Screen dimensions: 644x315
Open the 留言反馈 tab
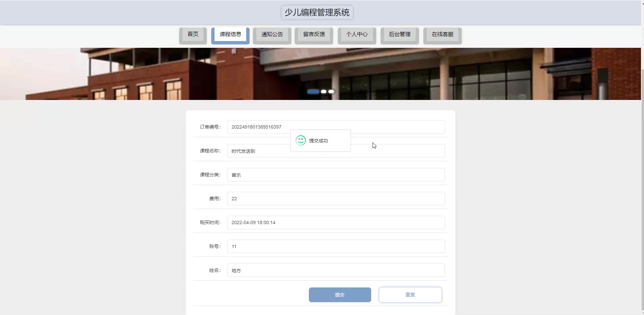314,35
